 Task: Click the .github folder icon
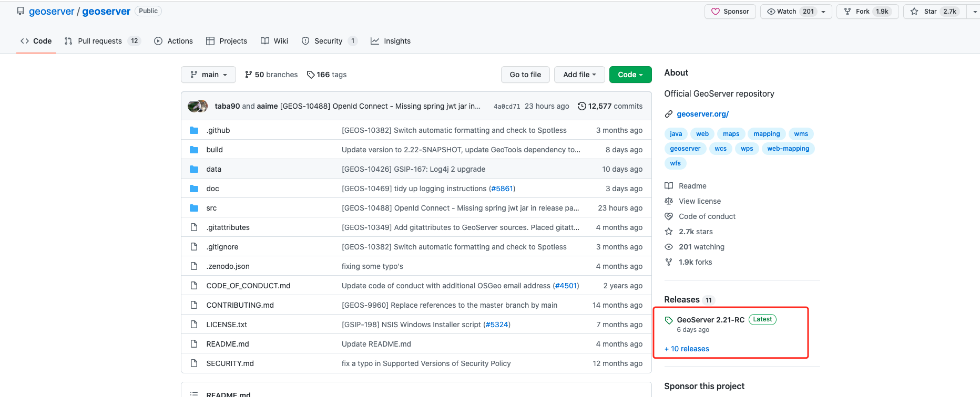(194, 130)
